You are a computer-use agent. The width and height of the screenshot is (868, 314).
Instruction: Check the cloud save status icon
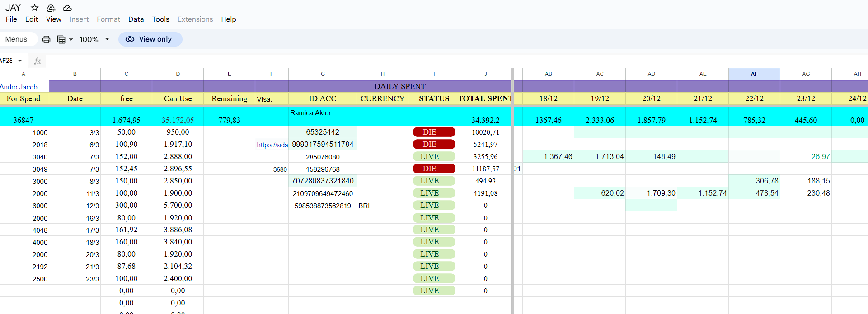(x=67, y=8)
